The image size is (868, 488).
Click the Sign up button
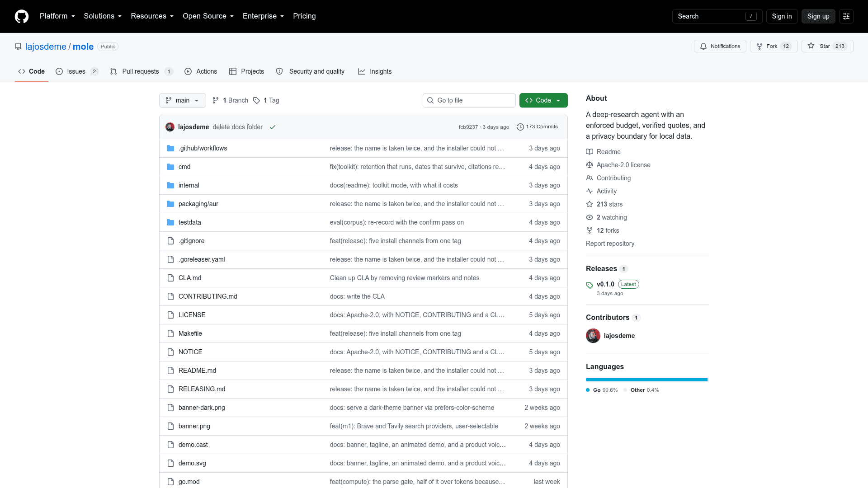coord(818,16)
